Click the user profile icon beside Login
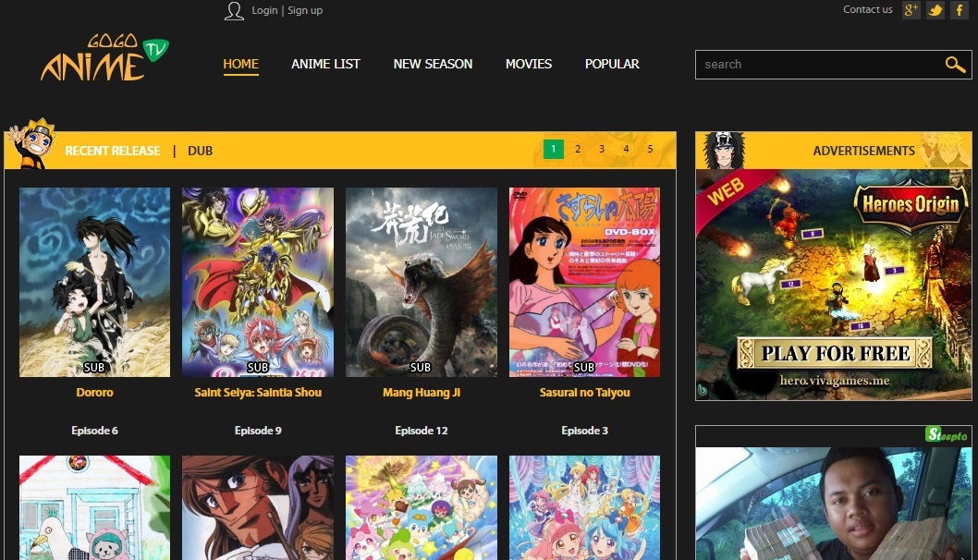 pyautogui.click(x=234, y=10)
